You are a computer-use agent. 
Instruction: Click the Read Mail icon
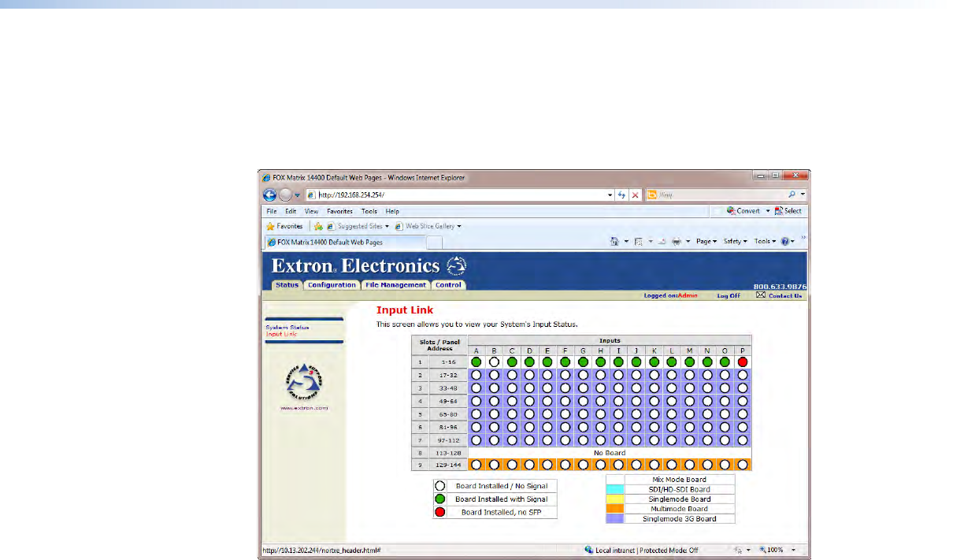click(x=662, y=242)
